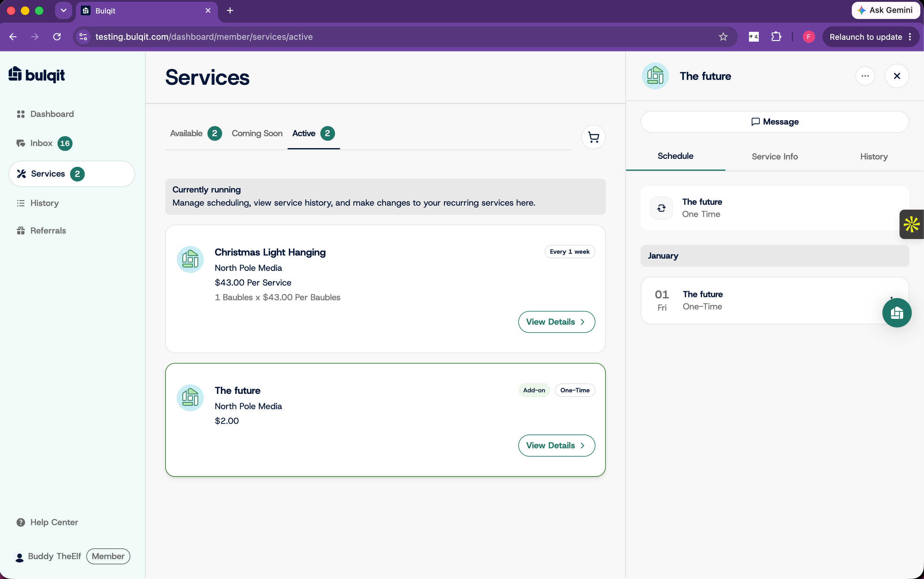View Details for Christmas Light Hanging
Viewport: 924px width, 579px height.
click(557, 322)
